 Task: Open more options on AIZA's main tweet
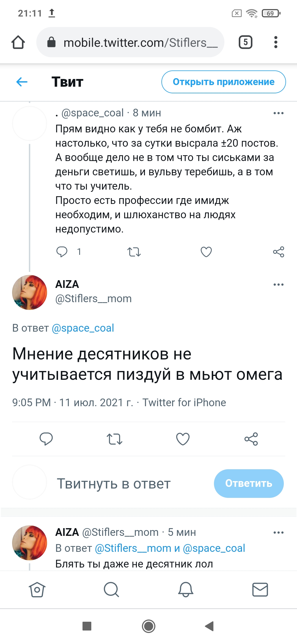click(278, 285)
